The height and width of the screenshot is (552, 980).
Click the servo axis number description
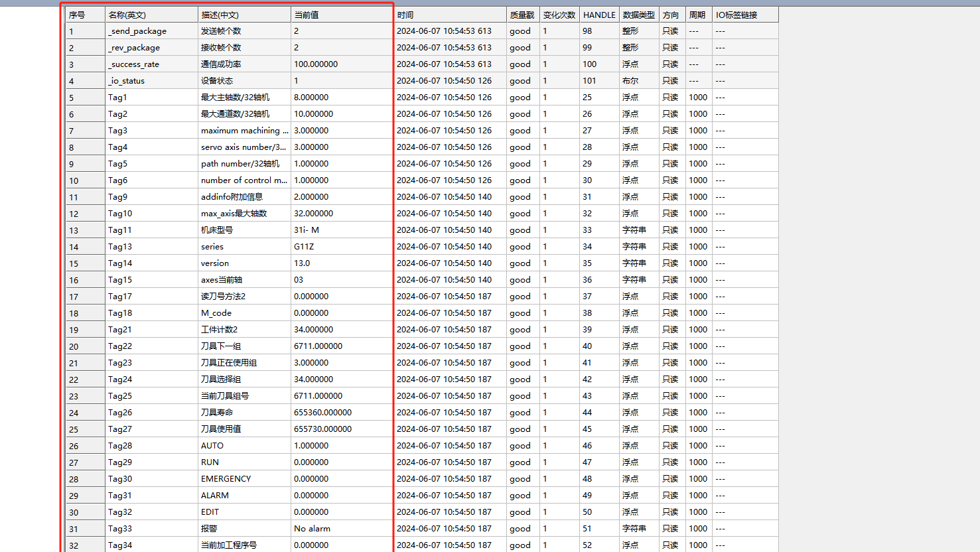tap(244, 147)
